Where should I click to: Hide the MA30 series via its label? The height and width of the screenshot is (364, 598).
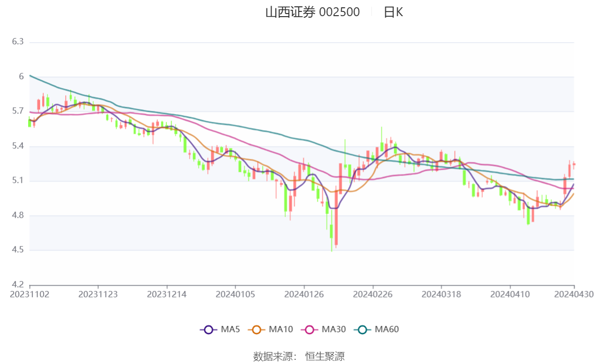point(334,330)
